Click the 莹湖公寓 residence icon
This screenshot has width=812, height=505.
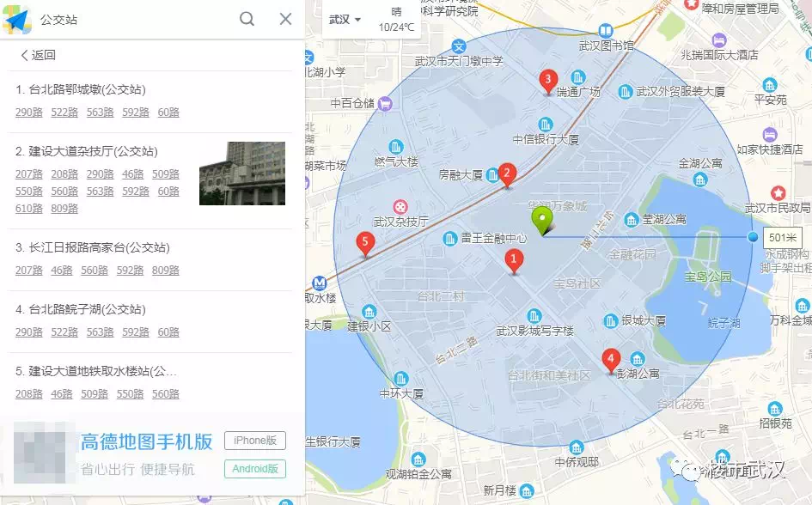point(631,220)
